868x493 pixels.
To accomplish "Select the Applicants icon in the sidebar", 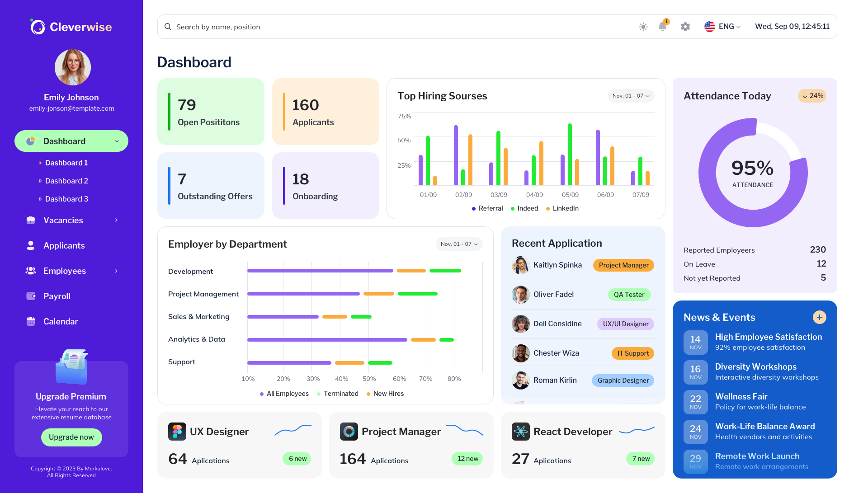I will pos(30,245).
